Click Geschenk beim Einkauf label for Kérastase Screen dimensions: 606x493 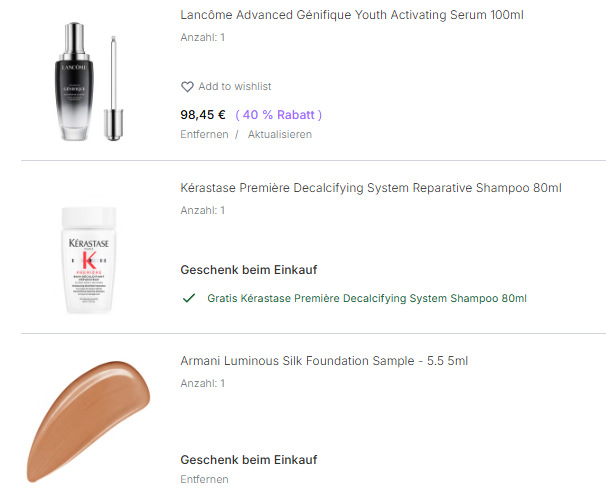(249, 270)
